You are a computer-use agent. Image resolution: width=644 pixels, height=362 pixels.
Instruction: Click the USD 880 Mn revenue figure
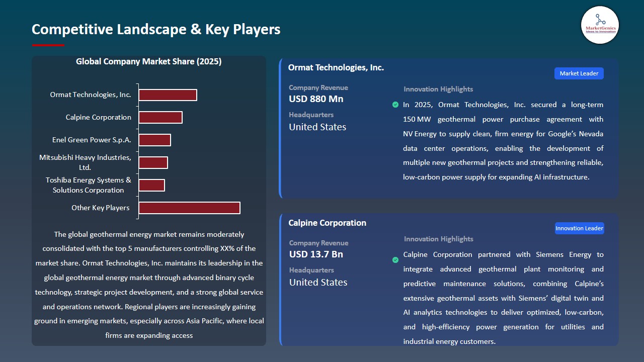[x=315, y=99]
